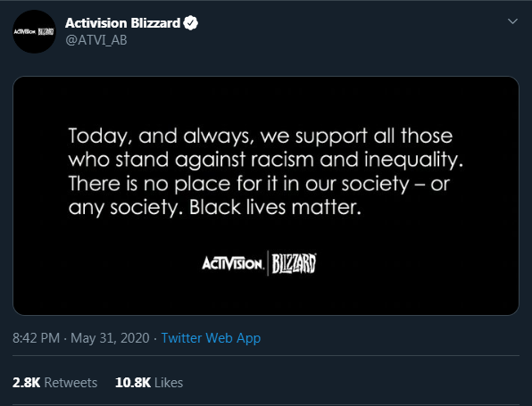
Task: Open the black statement image
Action: point(266,195)
